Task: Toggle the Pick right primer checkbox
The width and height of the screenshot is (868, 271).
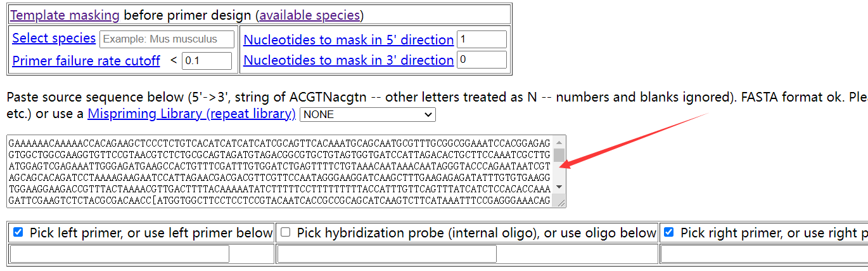Action: [x=668, y=232]
